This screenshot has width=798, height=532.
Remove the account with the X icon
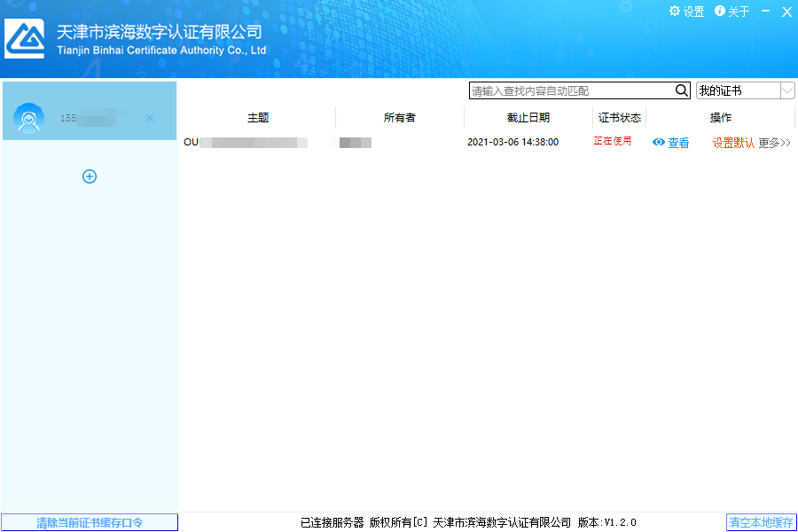149,118
